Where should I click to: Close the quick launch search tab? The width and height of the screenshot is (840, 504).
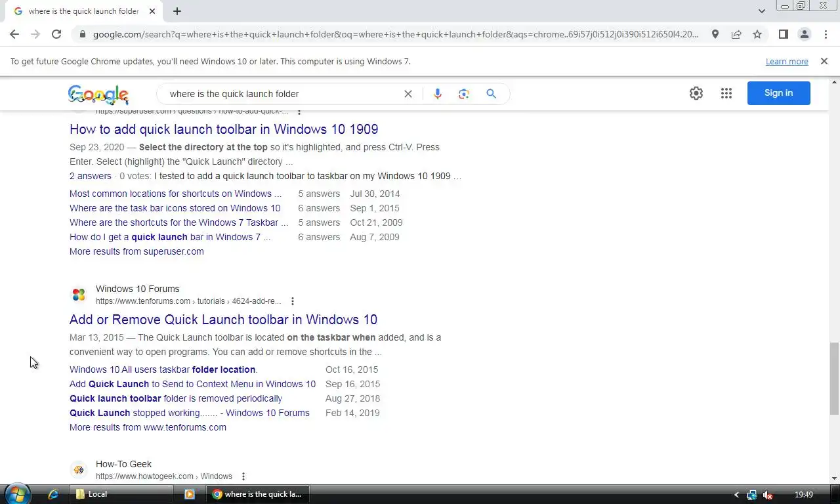[x=152, y=11]
